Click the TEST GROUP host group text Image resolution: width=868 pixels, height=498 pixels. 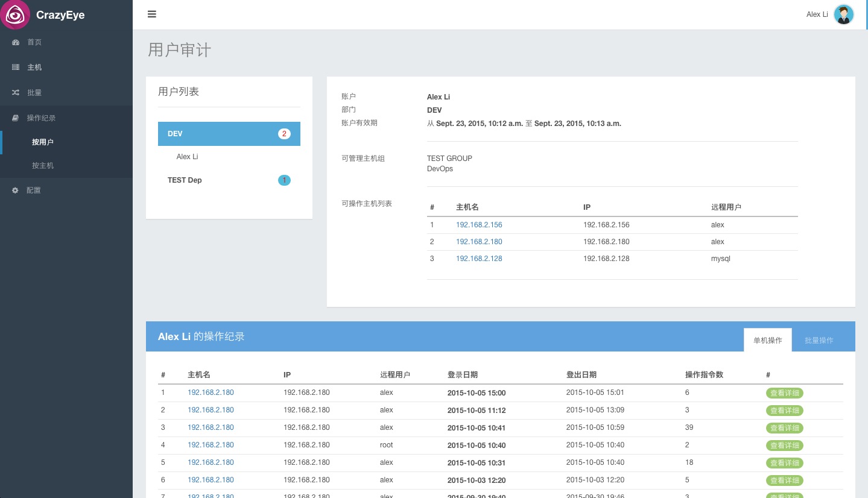point(449,159)
